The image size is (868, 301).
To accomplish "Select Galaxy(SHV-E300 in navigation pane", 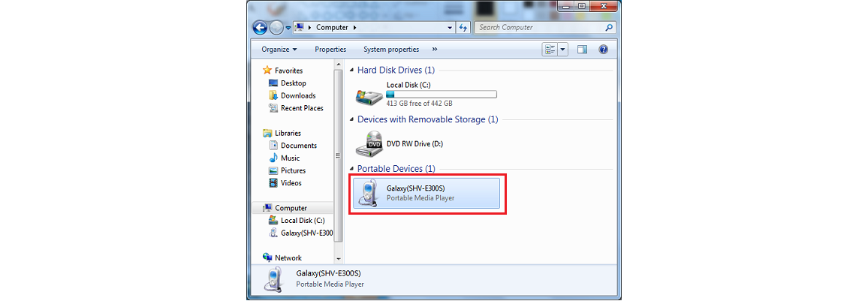I will (x=306, y=233).
